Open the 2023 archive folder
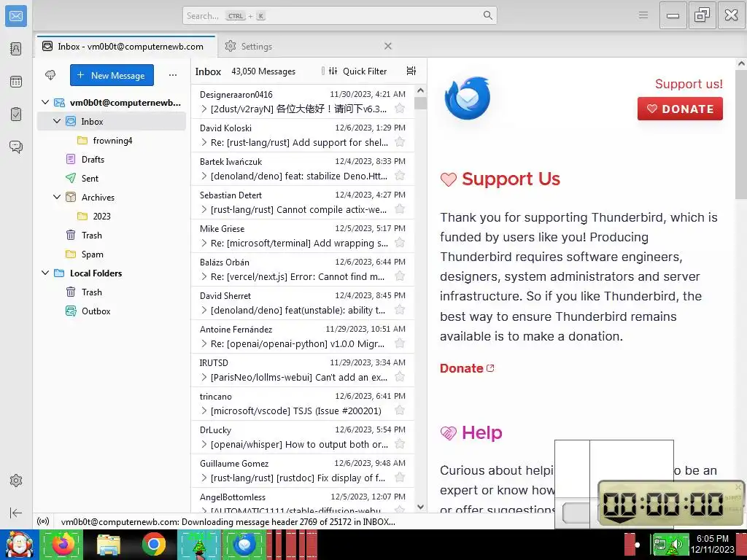 [x=112, y=216]
